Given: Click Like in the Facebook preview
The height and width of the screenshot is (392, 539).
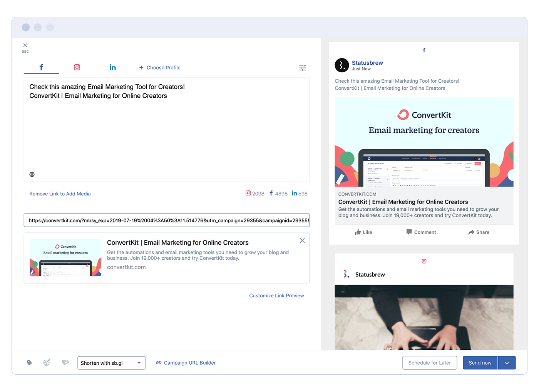Looking at the screenshot, I should (363, 232).
